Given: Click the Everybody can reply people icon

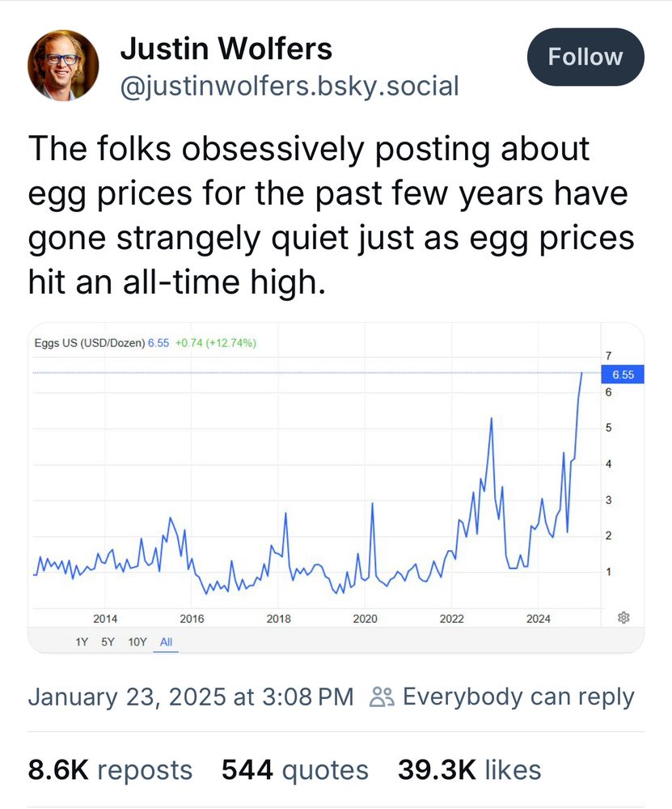Looking at the screenshot, I should [382, 697].
